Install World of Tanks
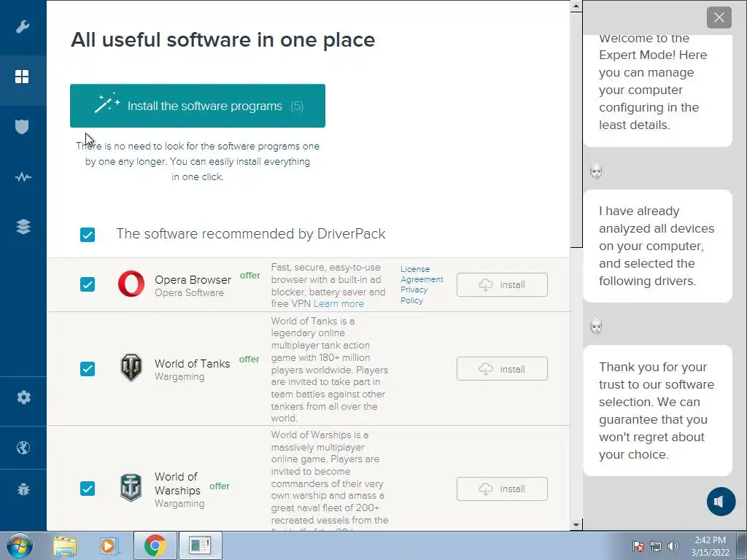Screen dimensions: 747x560 coord(502,369)
